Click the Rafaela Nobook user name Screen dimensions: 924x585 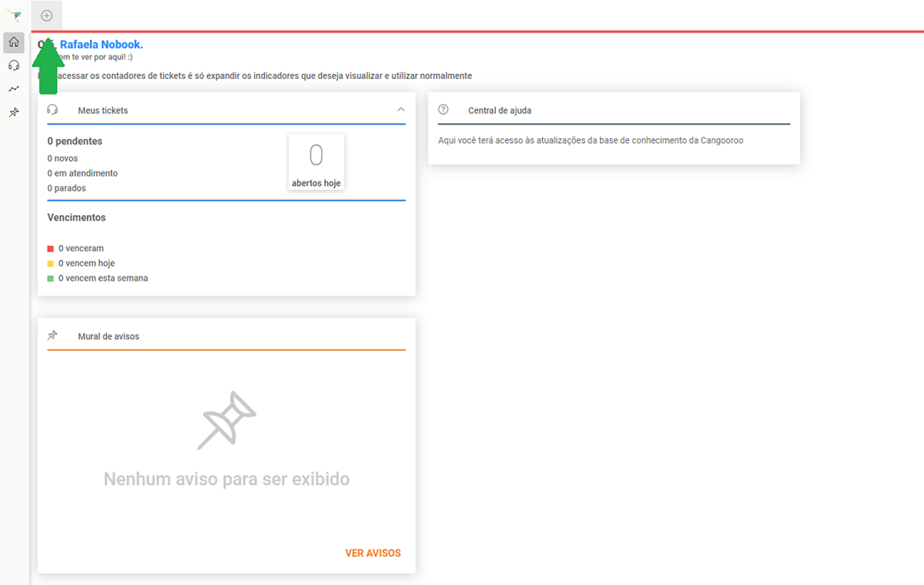click(x=102, y=44)
